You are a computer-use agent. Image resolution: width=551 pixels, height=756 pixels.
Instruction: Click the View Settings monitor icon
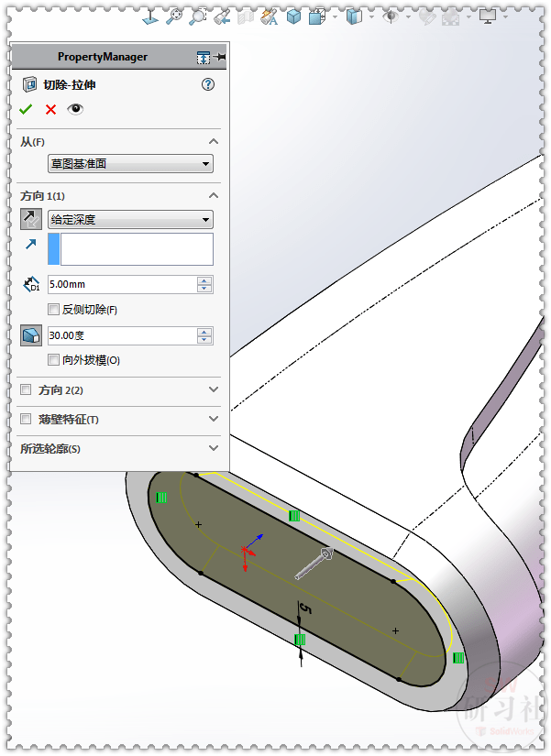tap(488, 17)
